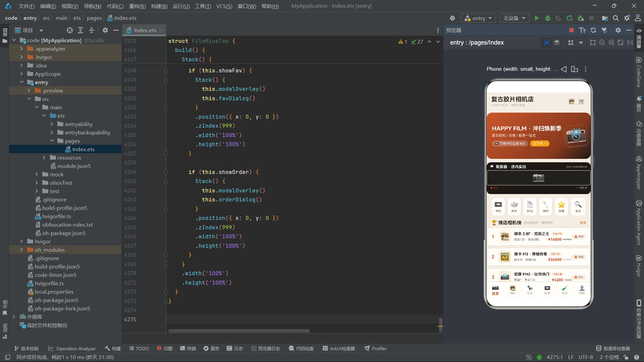Viewport: 644px width, 362px height.
Task: Open user account icon at top right
Action: (638, 18)
